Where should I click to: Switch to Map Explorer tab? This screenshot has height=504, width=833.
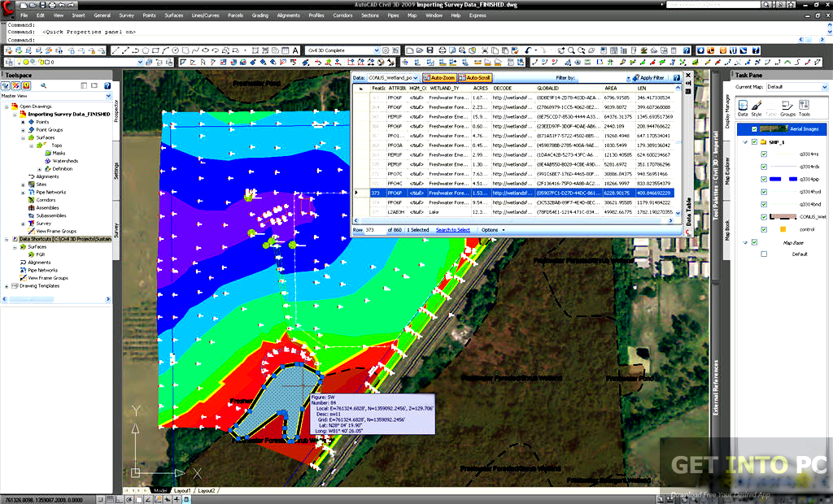tap(728, 170)
